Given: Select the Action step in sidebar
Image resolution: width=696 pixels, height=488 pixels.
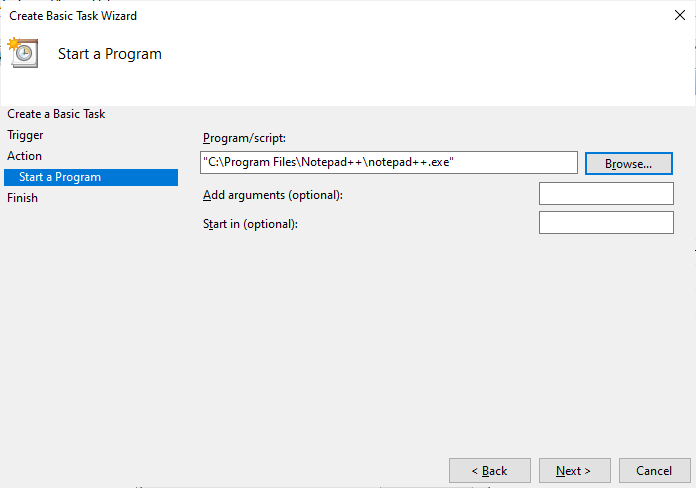Looking at the screenshot, I should point(24,156).
